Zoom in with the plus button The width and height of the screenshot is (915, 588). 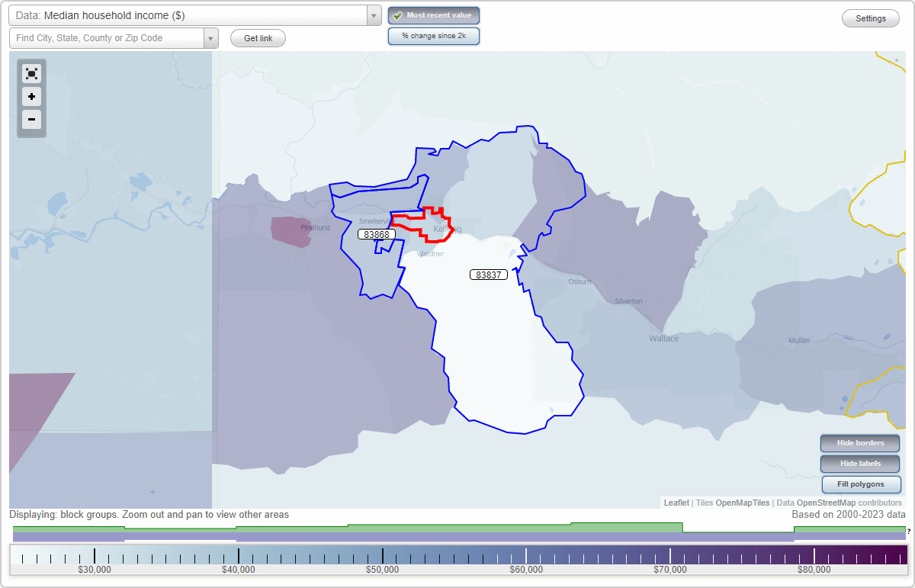[31, 97]
